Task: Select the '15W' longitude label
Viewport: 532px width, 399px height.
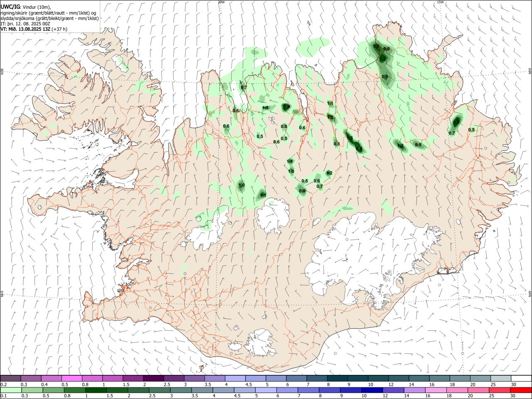Action: click(441, 2)
